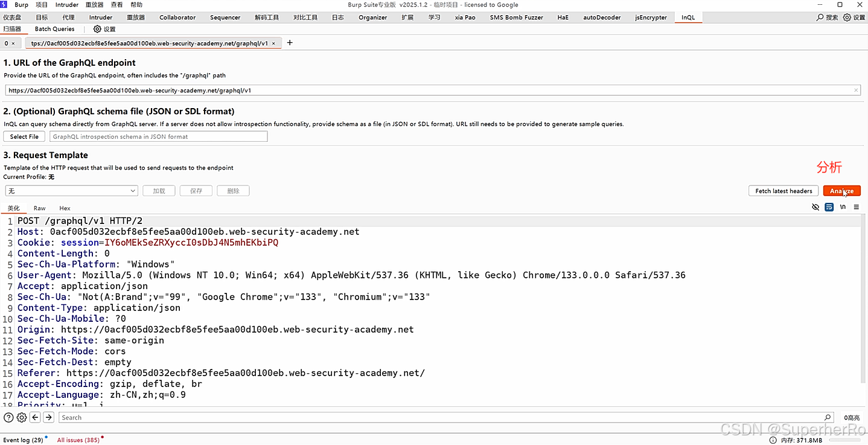This screenshot has width=868, height=445.
Task: Open the xia Pao extension tab
Action: click(465, 18)
